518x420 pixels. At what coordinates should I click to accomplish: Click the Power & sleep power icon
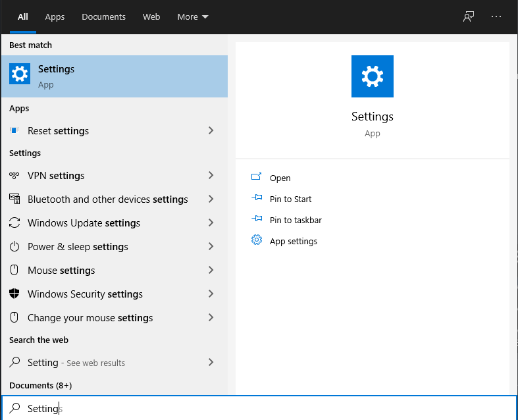tap(14, 246)
